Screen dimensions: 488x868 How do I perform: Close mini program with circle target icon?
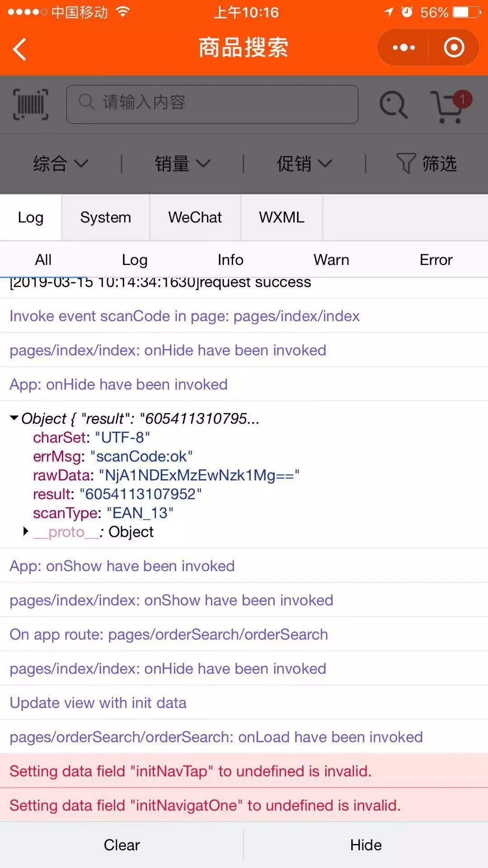click(454, 47)
